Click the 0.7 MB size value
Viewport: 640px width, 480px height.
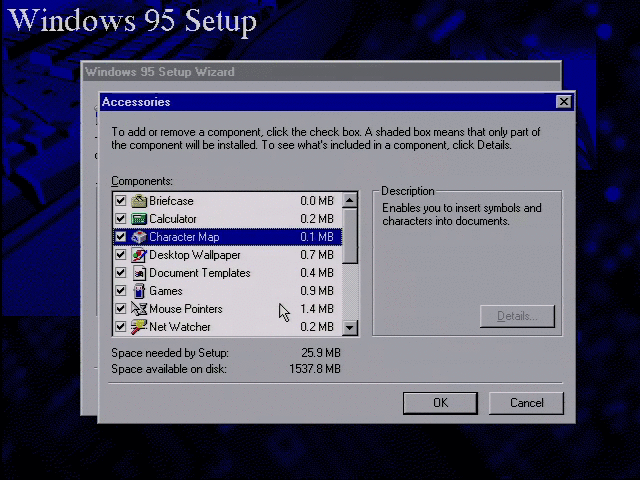[x=317, y=255]
